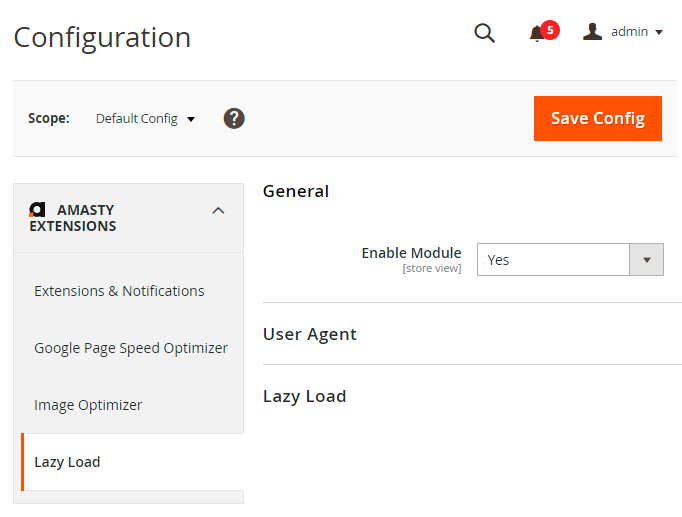Select Image Optimizer in the sidebar
The width and height of the screenshot is (682, 517).
click(88, 405)
